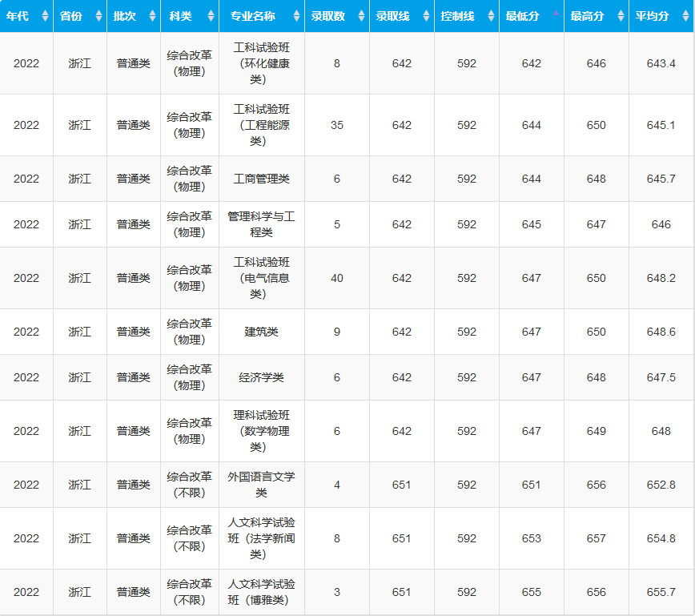Click the sort icon beside 科类 header
The image size is (695, 616).
(x=211, y=16)
